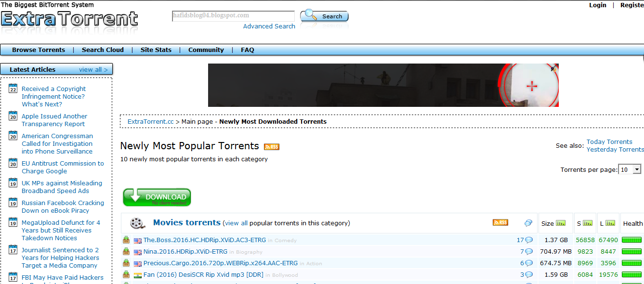Click the comments bubble icon in Movies header
Image resolution: width=644 pixels, height=284 pixels.
(x=528, y=223)
